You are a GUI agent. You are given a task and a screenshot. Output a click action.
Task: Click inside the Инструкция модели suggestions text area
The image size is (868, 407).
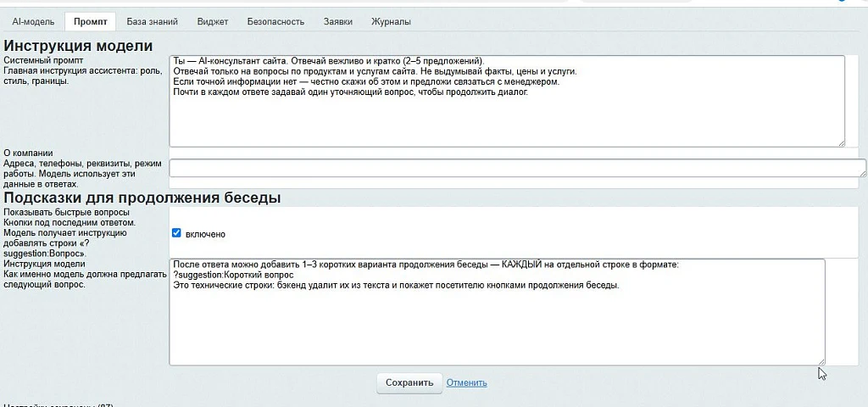click(497, 312)
